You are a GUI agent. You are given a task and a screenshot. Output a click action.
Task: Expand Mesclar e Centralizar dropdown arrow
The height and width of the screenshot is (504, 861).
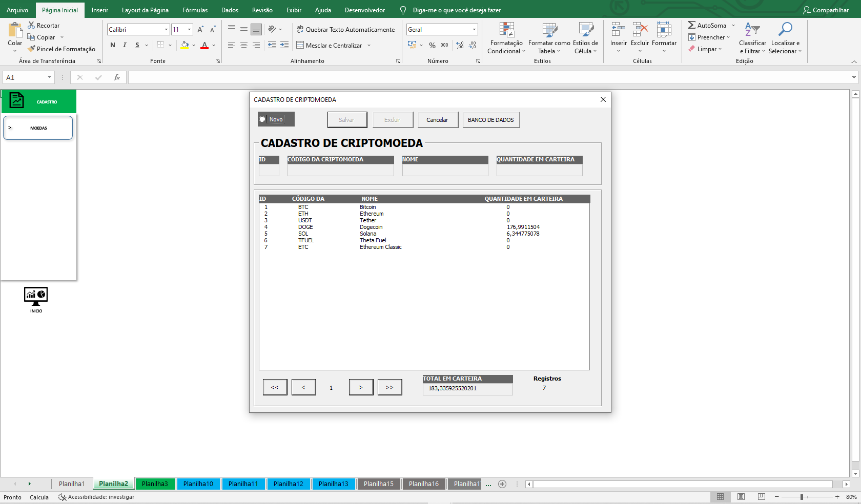[x=369, y=46]
